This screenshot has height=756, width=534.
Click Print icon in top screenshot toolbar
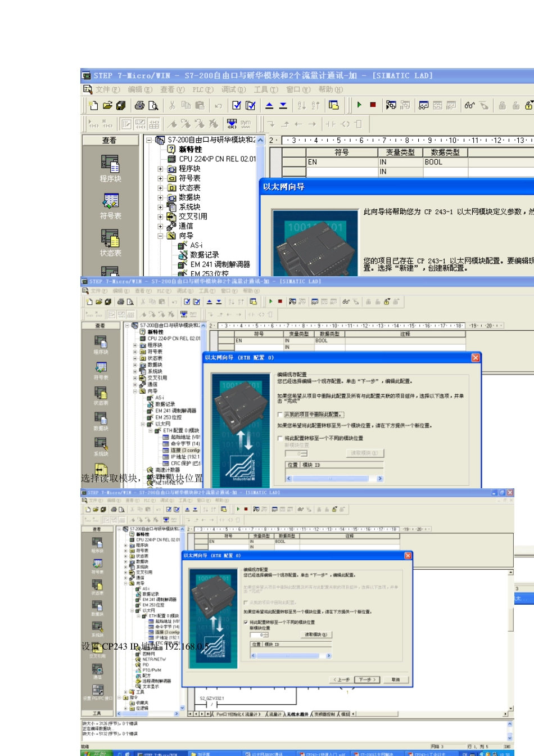pyautogui.click(x=139, y=105)
